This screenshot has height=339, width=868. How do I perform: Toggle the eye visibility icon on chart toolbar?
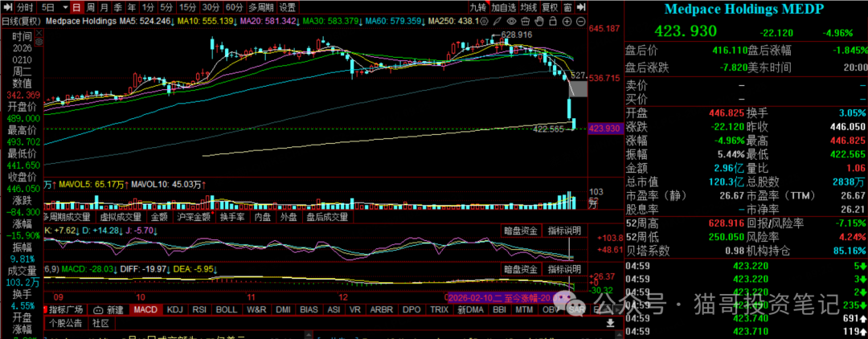click(512, 21)
